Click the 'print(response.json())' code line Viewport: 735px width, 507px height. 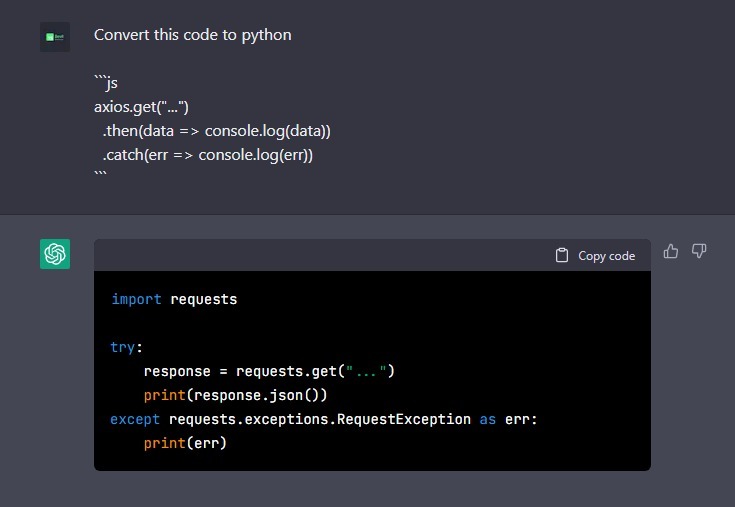[x=235, y=395]
